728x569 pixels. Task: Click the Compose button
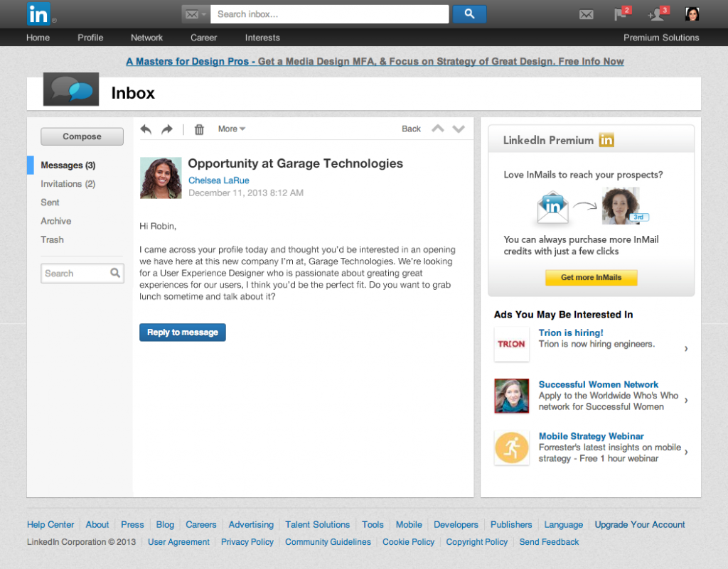pyautogui.click(x=82, y=136)
